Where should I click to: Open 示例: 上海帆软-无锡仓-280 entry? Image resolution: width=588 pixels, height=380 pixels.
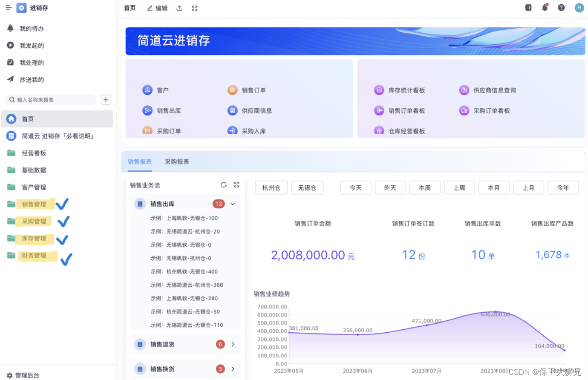(184, 298)
